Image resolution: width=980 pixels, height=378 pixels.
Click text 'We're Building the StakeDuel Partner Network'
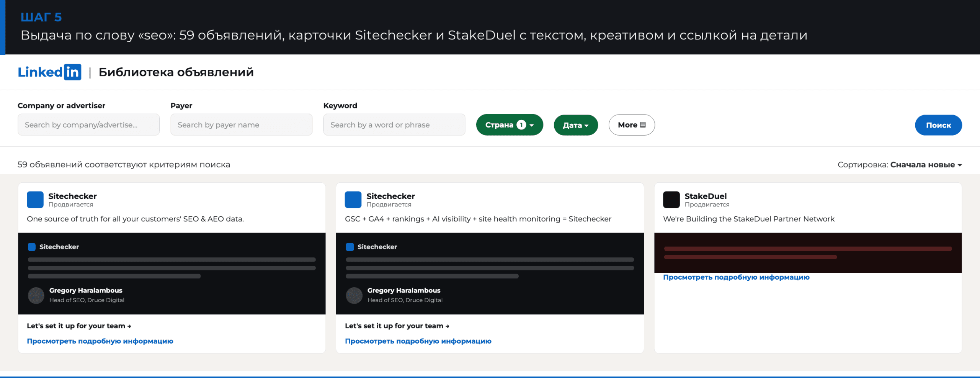pos(749,219)
